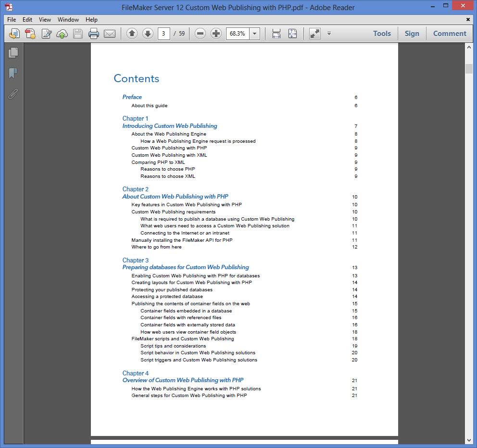Click the email envelope icon
This screenshot has width=477, height=448.
point(110,34)
